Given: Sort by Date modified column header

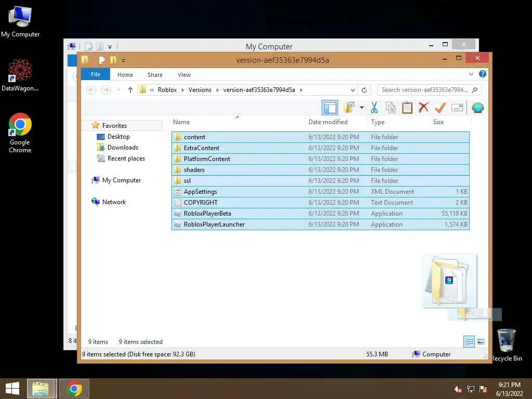Looking at the screenshot, I should point(328,122).
